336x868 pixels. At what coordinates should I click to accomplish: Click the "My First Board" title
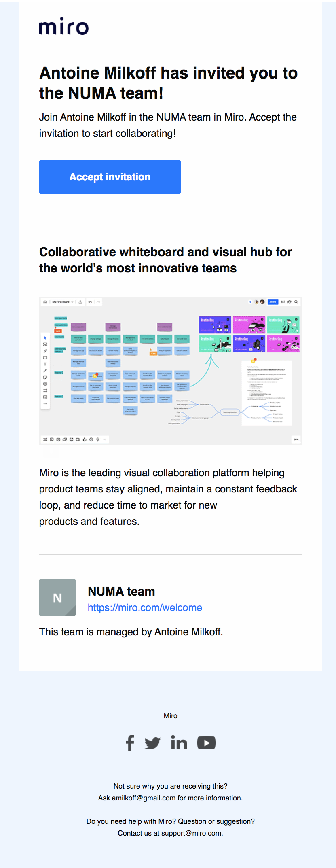pyautogui.click(x=61, y=302)
